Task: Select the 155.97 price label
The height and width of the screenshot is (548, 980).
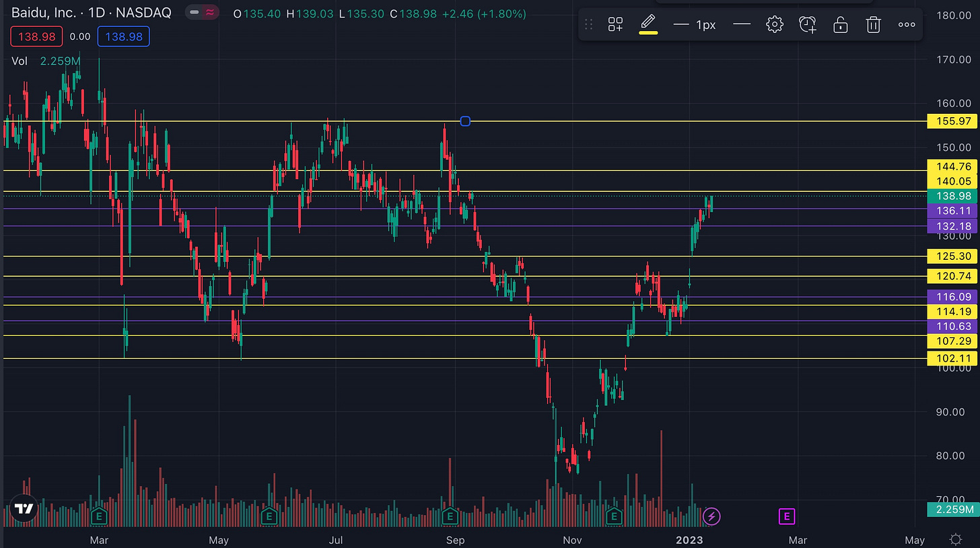Action: tap(952, 121)
